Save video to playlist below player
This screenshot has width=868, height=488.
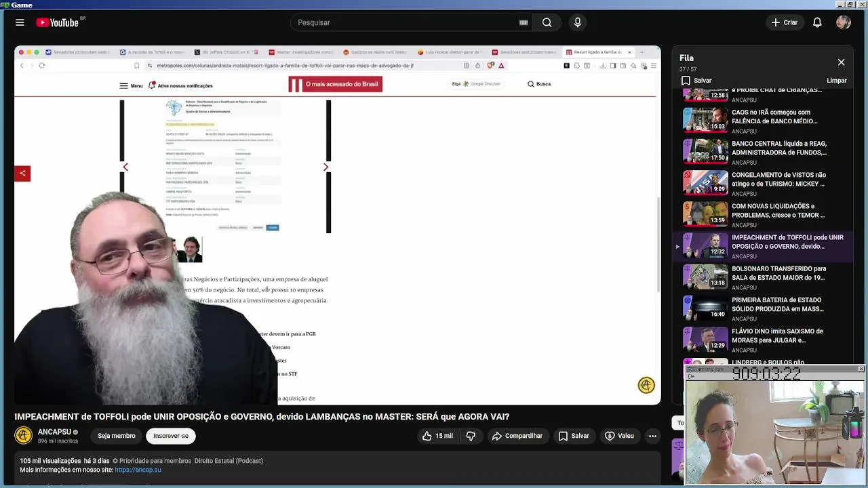[574, 436]
